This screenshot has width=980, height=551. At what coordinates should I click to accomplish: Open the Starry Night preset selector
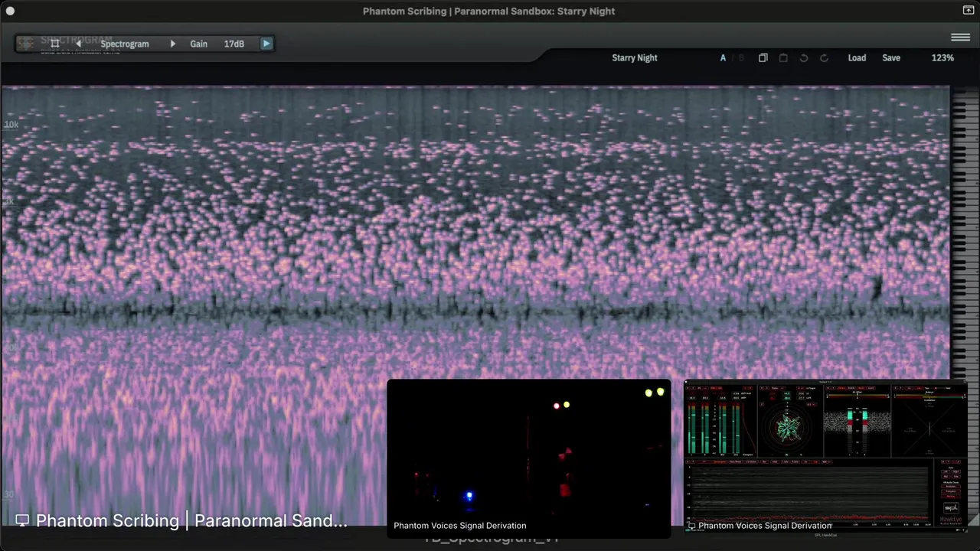[x=635, y=57]
